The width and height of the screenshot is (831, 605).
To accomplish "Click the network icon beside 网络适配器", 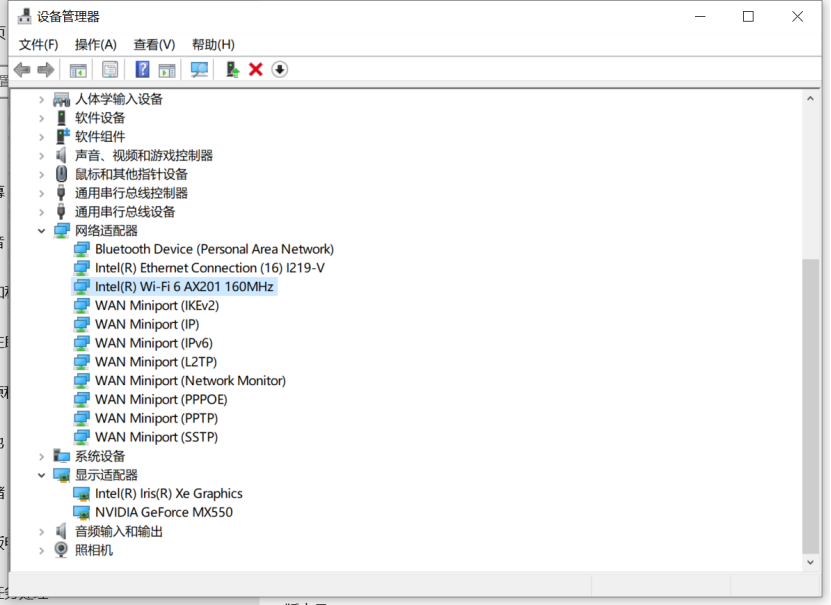I will (61, 230).
